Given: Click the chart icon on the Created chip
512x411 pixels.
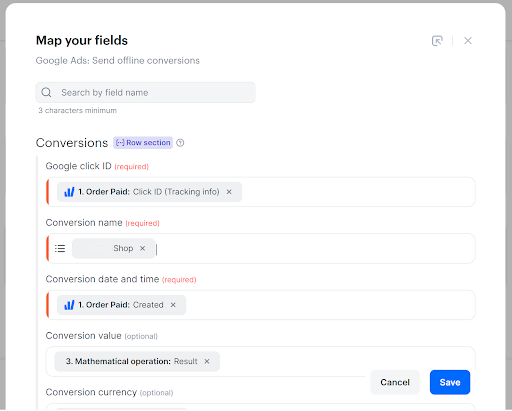Looking at the screenshot, I should [69, 305].
